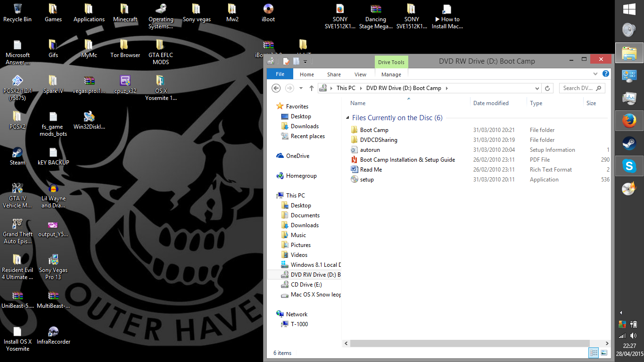Open Firefox from the taskbar

point(629,121)
